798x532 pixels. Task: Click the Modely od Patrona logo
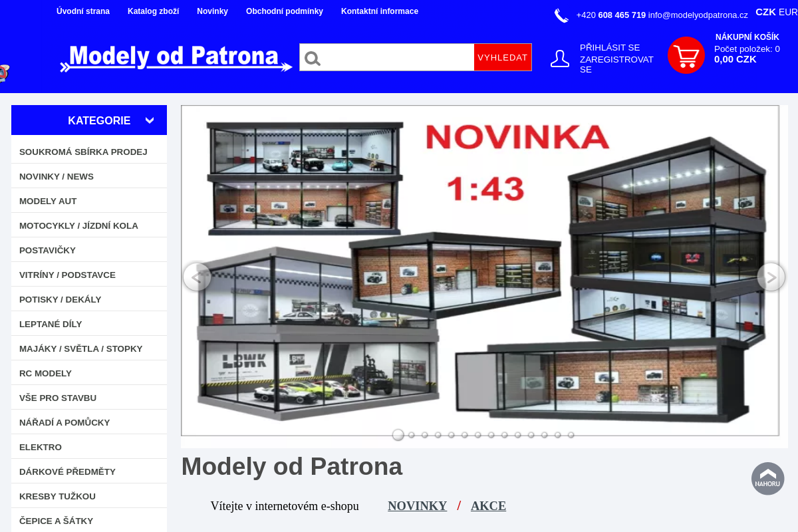pos(175,57)
